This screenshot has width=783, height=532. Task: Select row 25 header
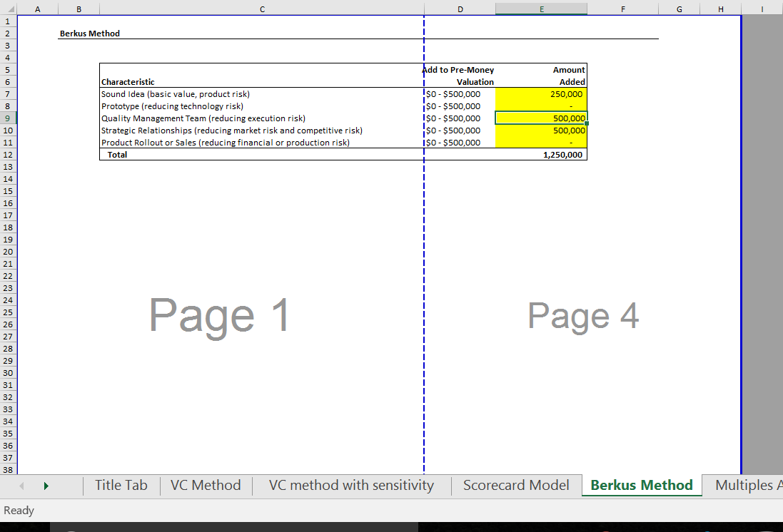click(x=8, y=312)
